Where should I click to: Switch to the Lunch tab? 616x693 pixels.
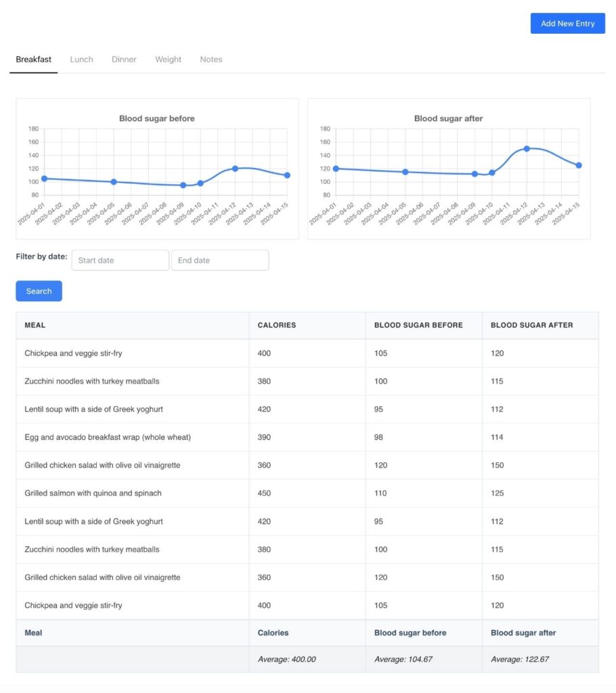81,60
